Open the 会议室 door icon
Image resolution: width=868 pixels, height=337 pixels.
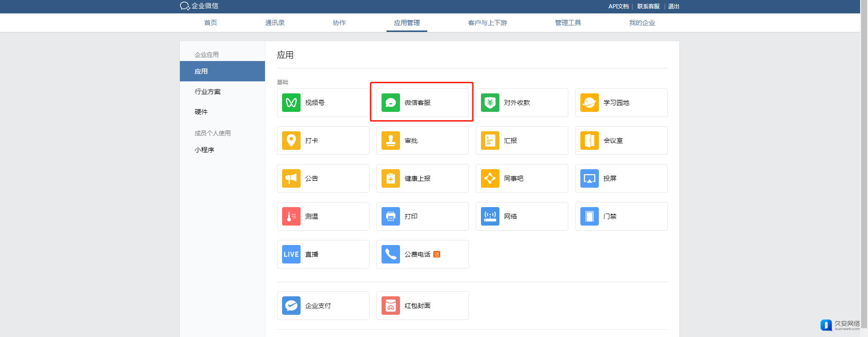(x=590, y=141)
